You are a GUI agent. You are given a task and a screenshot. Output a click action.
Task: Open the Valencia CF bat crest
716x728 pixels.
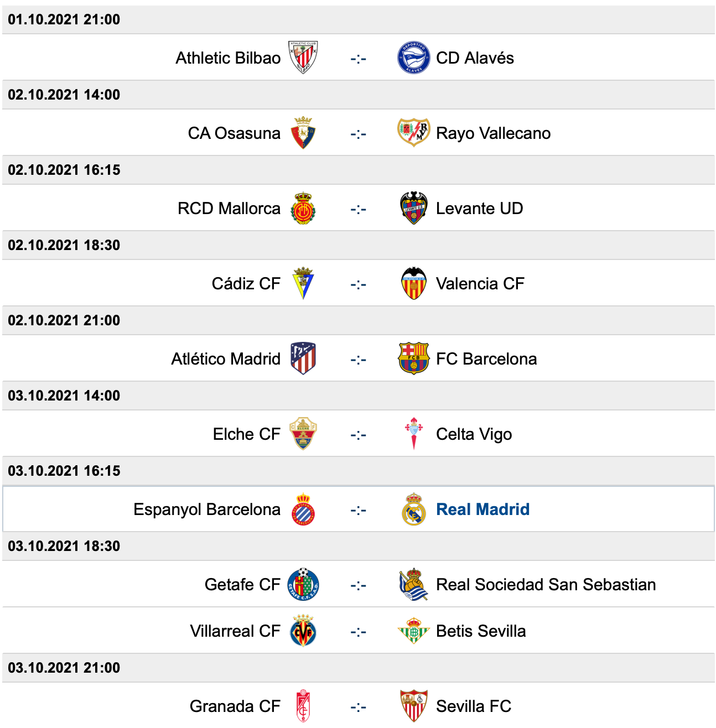point(413,283)
